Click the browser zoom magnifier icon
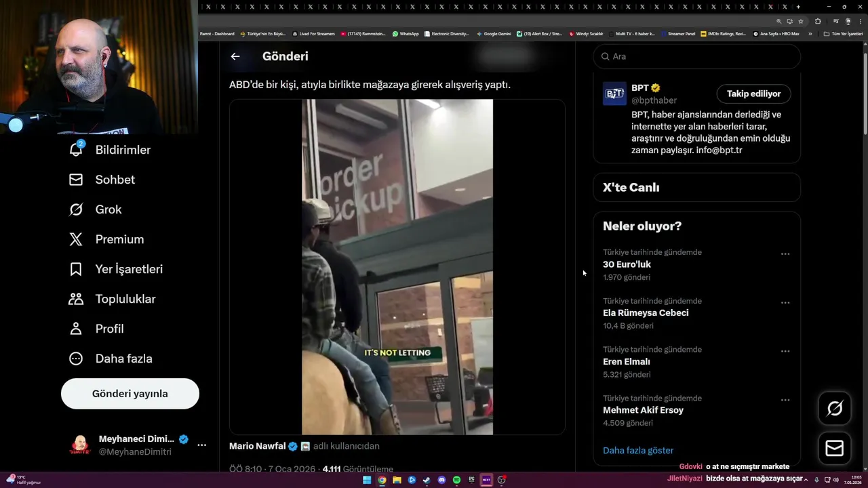The height and width of the screenshot is (488, 868). click(x=778, y=21)
